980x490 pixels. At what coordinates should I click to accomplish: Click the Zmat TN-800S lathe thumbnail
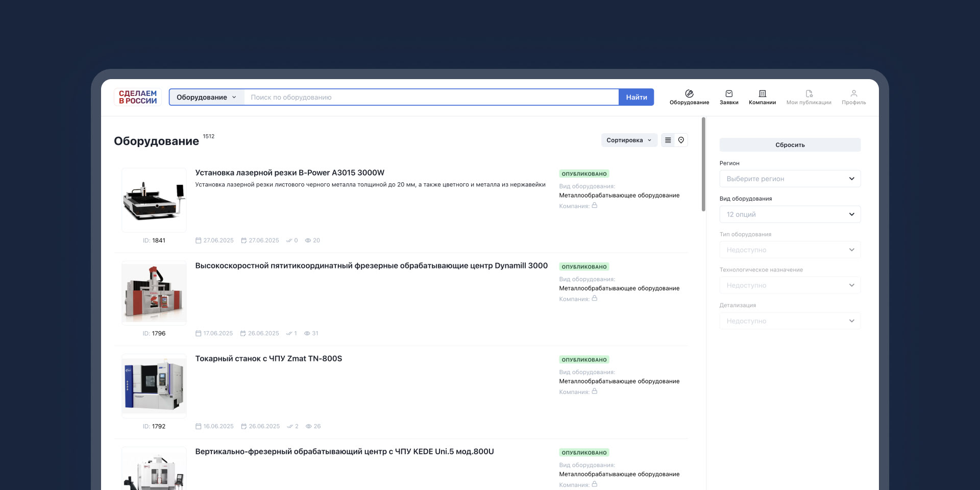[x=154, y=386]
